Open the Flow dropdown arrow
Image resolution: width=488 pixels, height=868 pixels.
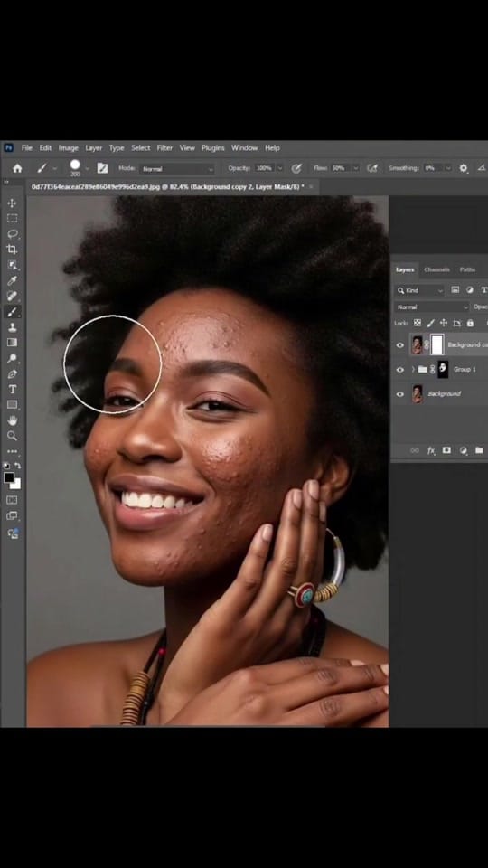pyautogui.click(x=356, y=168)
